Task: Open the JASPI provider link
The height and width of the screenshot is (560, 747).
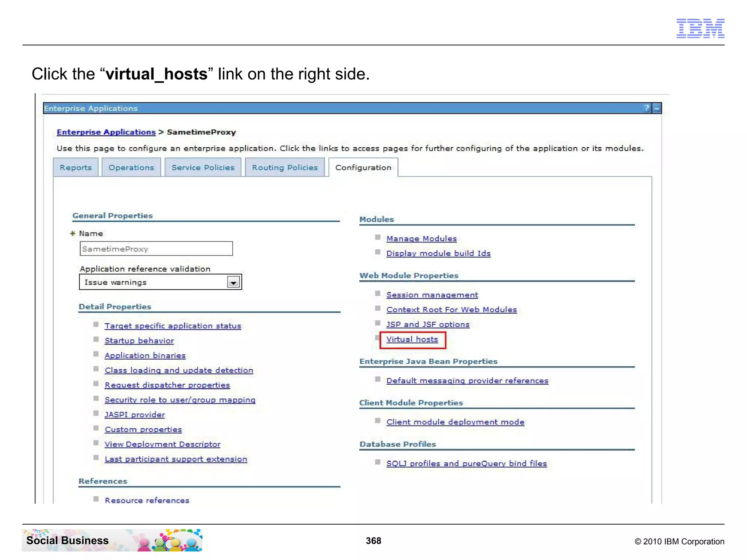Action: tap(135, 415)
